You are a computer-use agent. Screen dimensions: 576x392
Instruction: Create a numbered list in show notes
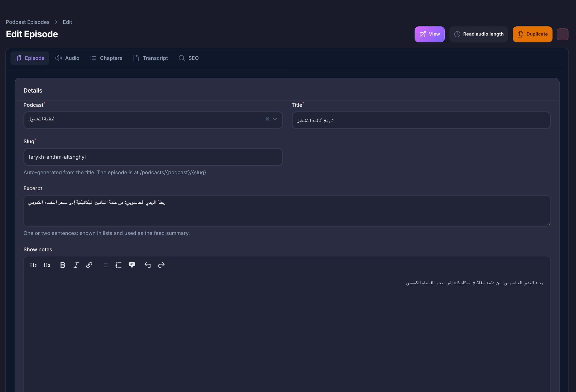(x=119, y=265)
